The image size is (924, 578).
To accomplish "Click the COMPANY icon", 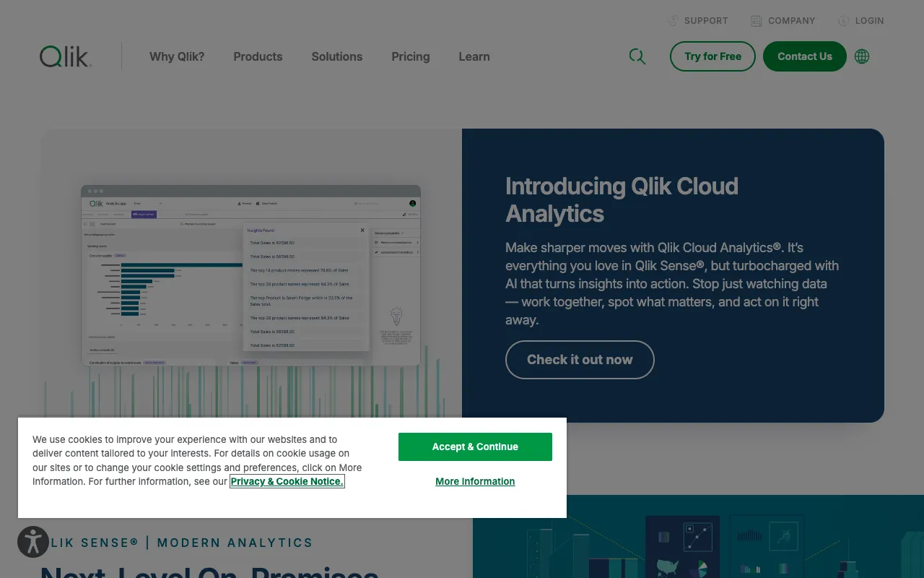I will point(754,20).
